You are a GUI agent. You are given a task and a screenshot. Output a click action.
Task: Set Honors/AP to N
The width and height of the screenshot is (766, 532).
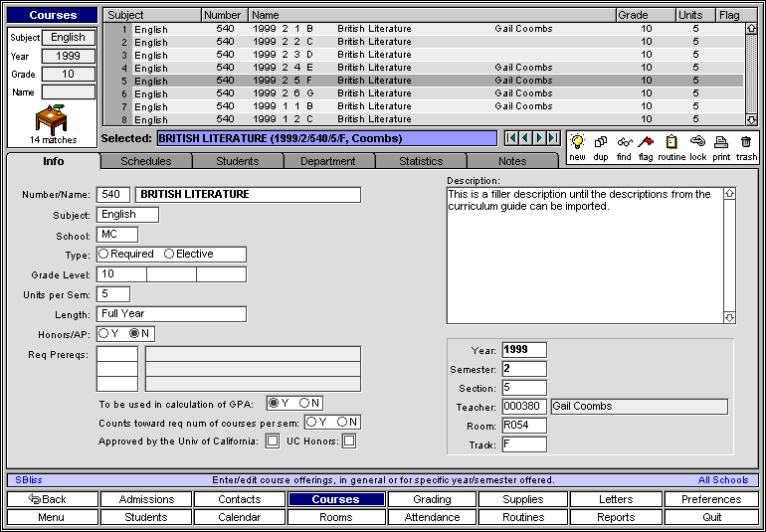click(x=134, y=334)
